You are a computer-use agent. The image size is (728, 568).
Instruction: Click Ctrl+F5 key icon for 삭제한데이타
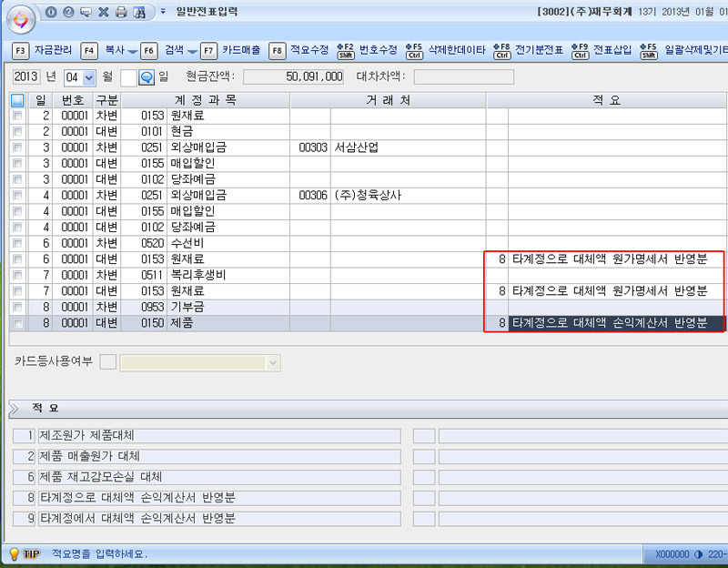pos(414,51)
